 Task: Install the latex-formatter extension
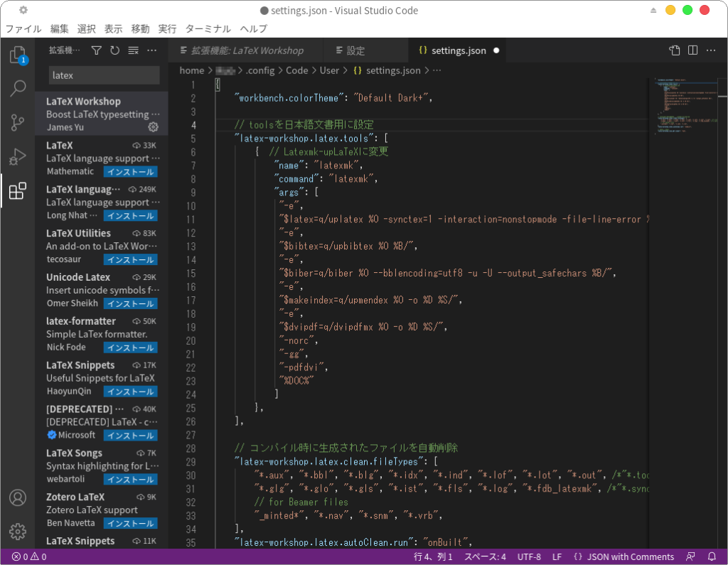(130, 348)
